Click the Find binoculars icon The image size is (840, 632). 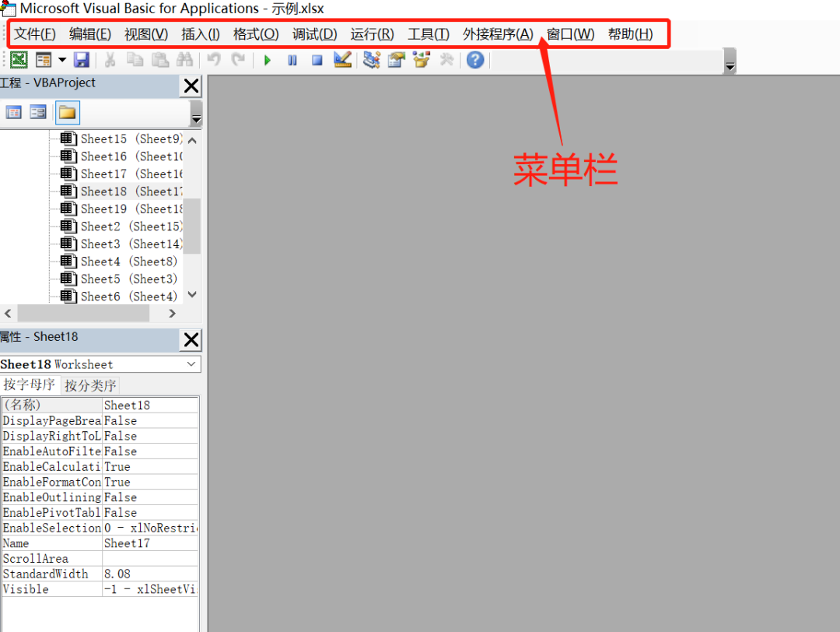[184, 59]
